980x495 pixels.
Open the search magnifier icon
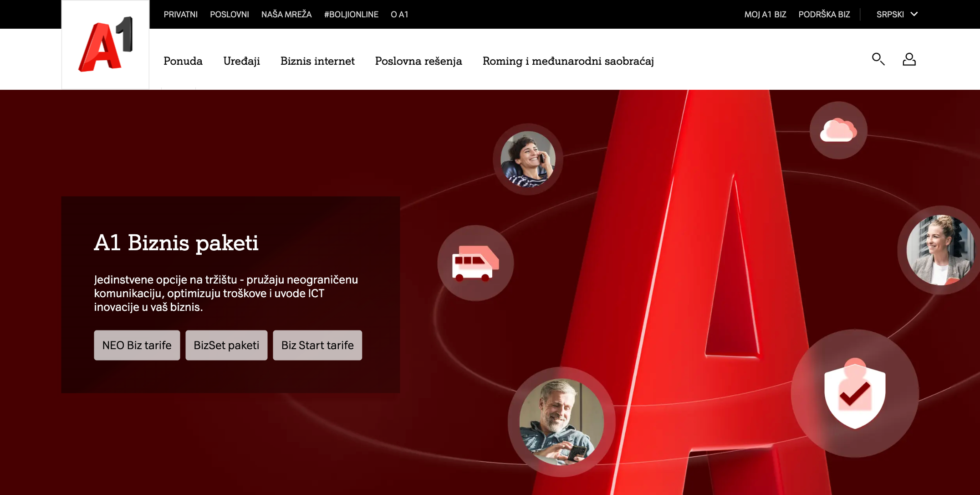coord(878,59)
